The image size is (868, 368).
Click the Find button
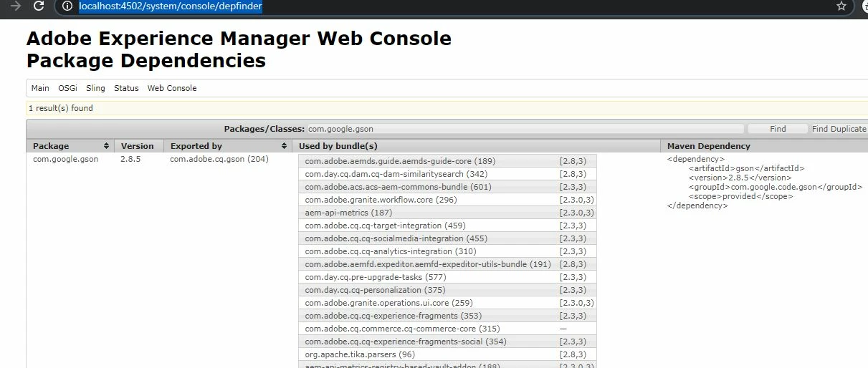coord(778,129)
